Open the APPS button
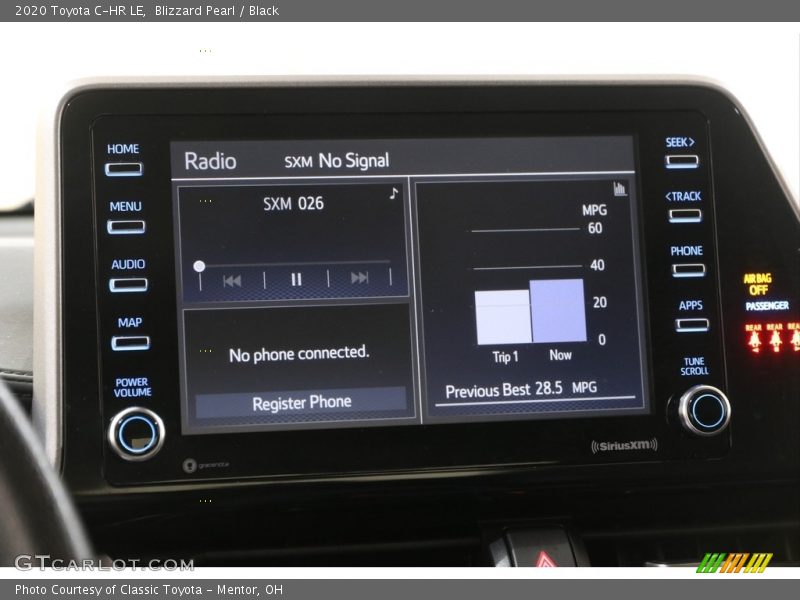Viewport: 800px width, 600px height. (x=691, y=324)
